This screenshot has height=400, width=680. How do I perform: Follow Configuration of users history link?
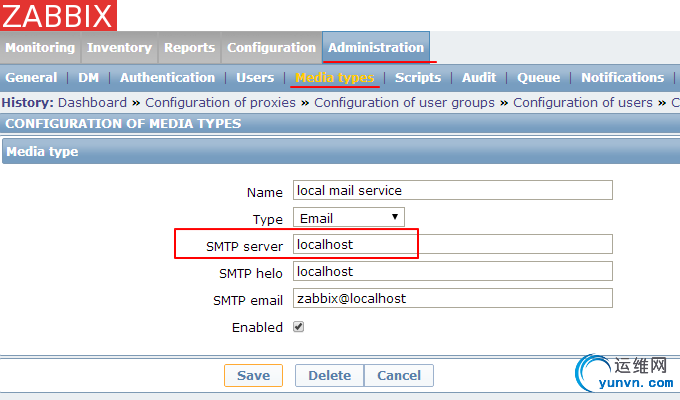click(583, 103)
